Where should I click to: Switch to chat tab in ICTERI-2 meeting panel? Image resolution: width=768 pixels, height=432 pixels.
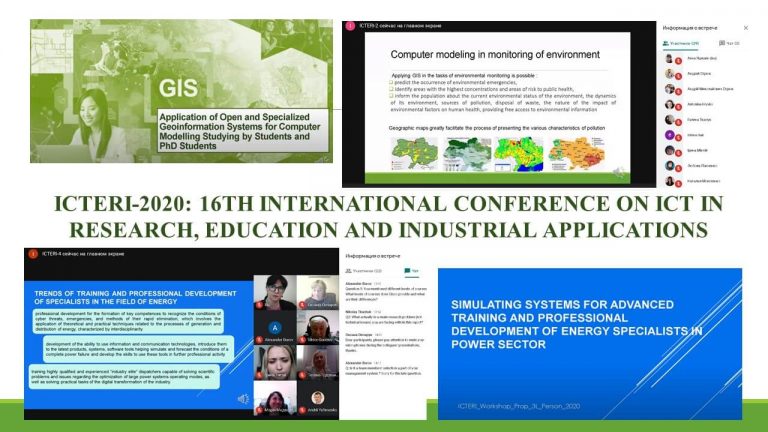pos(729,44)
